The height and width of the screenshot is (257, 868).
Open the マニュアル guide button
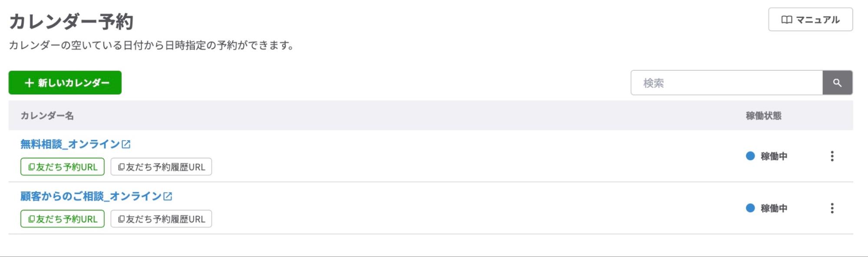[810, 20]
